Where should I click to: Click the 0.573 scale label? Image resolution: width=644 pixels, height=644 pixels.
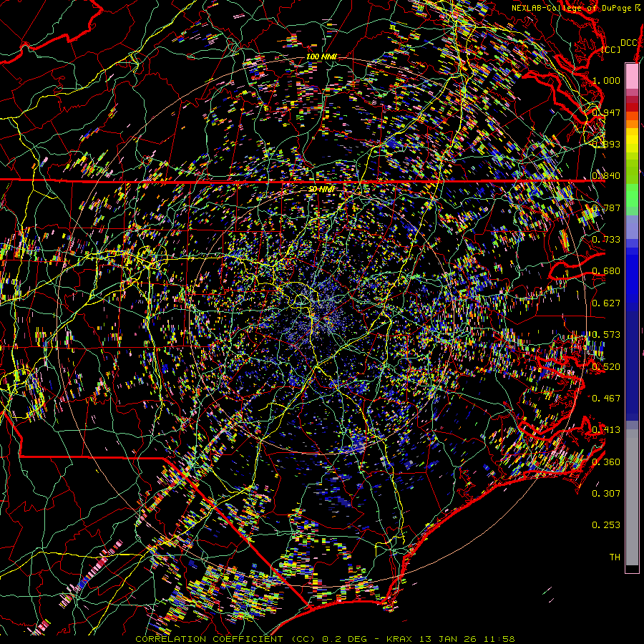(x=606, y=335)
